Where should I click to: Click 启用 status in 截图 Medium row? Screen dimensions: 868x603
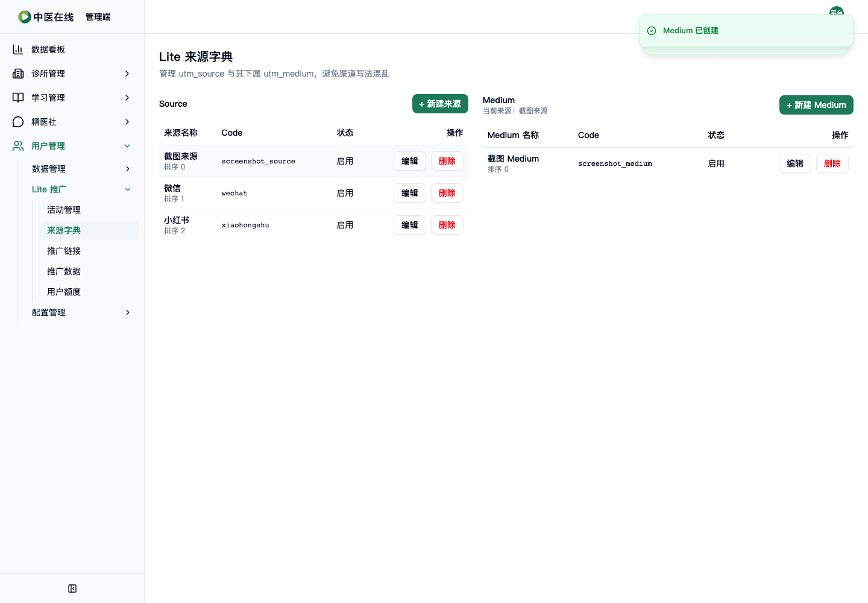pyautogui.click(x=716, y=163)
